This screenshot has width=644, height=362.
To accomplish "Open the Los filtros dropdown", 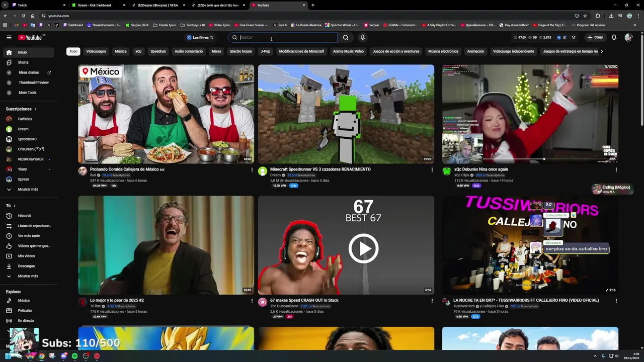I will click(200, 37).
